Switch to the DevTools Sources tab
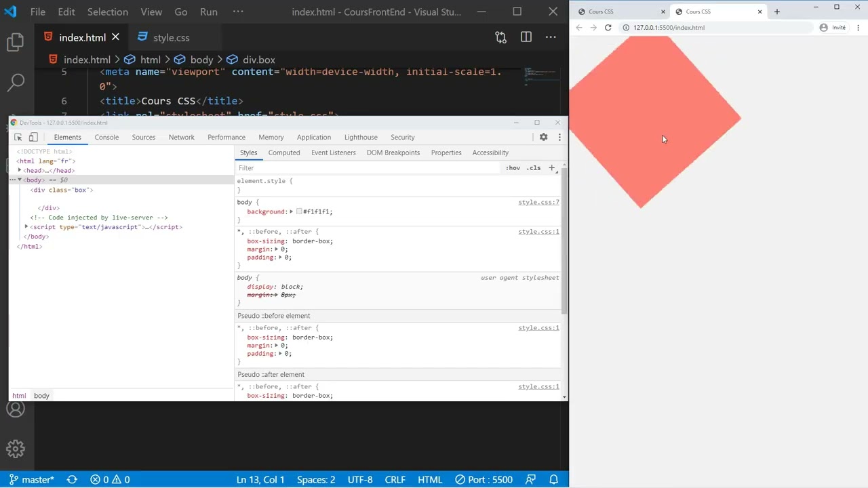Image resolution: width=868 pixels, height=488 pixels. [144, 137]
